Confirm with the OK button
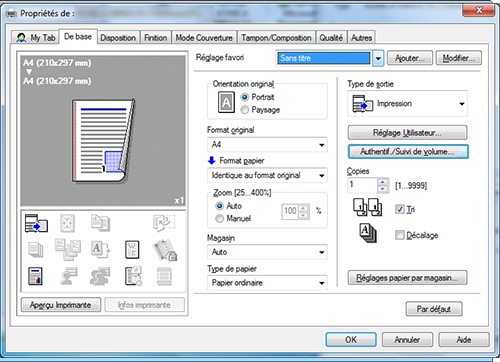Viewport: 500px width, 362px height. (x=351, y=340)
